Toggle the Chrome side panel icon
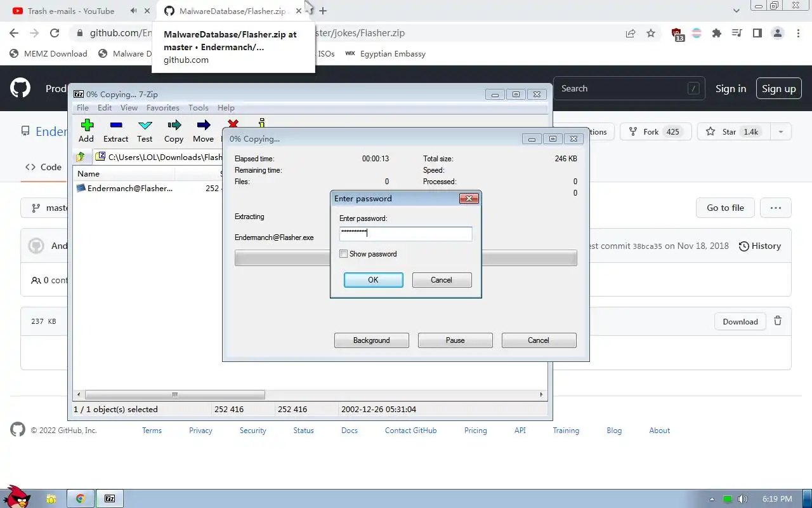812x508 pixels. (x=757, y=33)
